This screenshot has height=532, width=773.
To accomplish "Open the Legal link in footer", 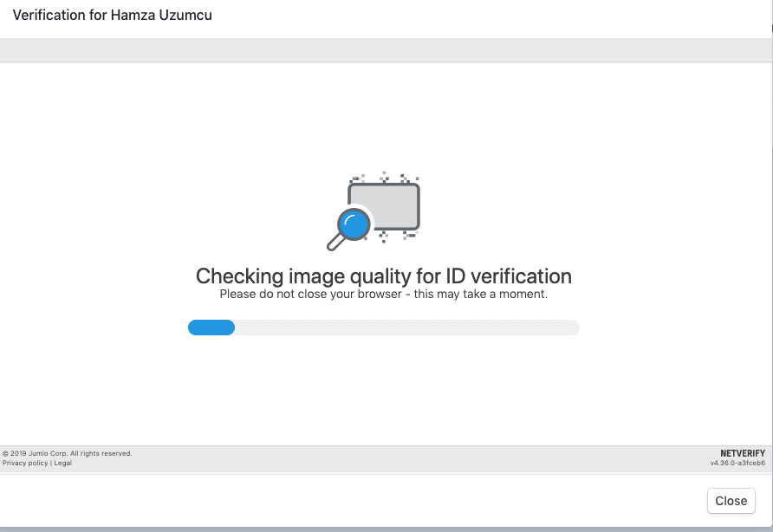I will tap(62, 463).
